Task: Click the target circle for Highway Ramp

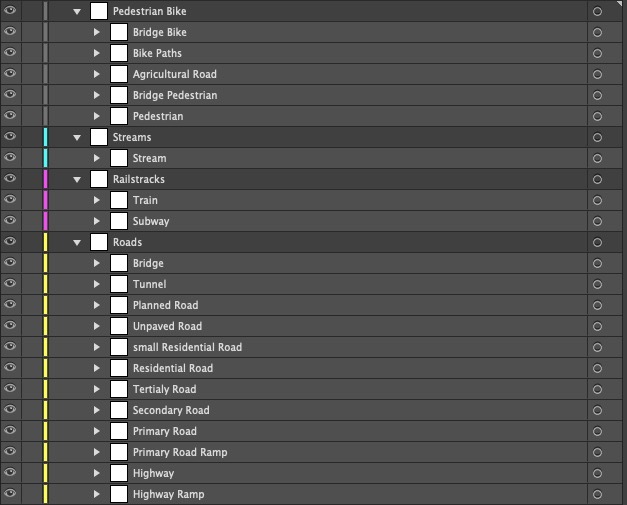Action: pos(597,495)
